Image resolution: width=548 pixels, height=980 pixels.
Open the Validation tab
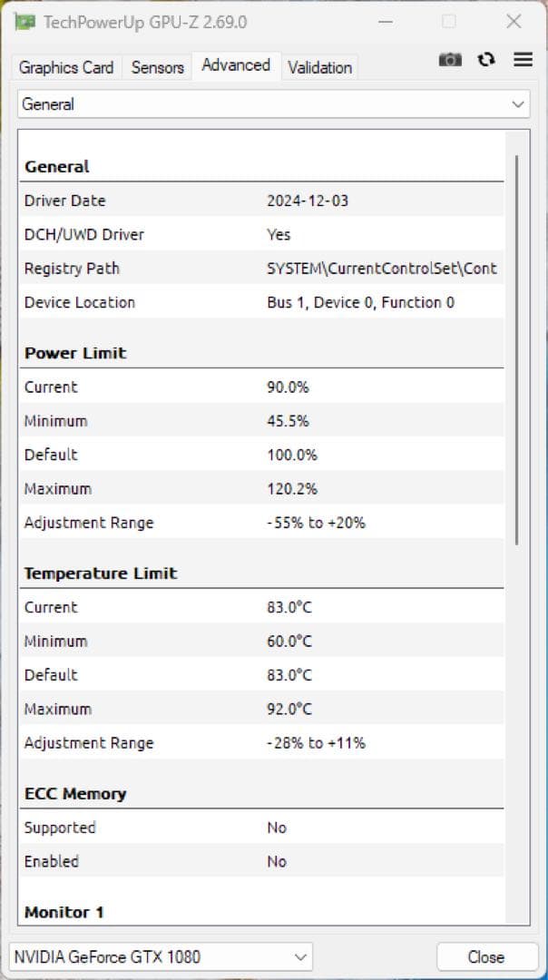point(320,67)
